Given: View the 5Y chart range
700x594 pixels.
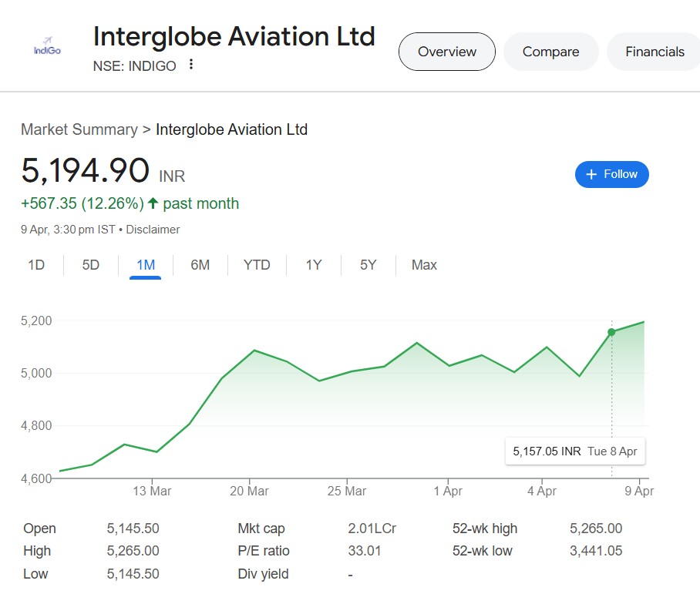Looking at the screenshot, I should [368, 265].
